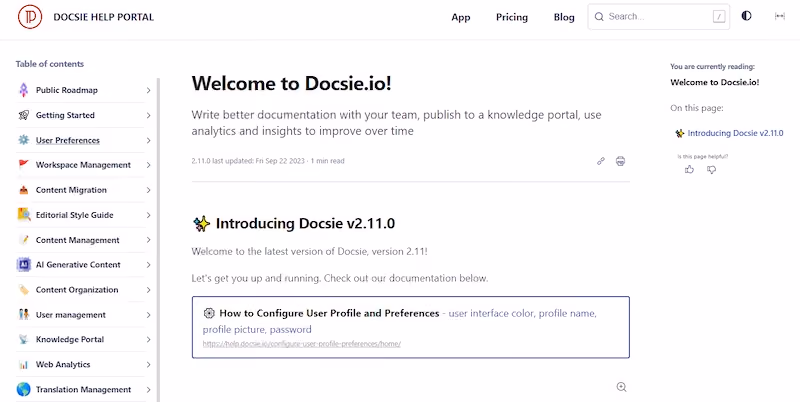Click the DOCSIE HELP PORTAL title

(x=104, y=17)
